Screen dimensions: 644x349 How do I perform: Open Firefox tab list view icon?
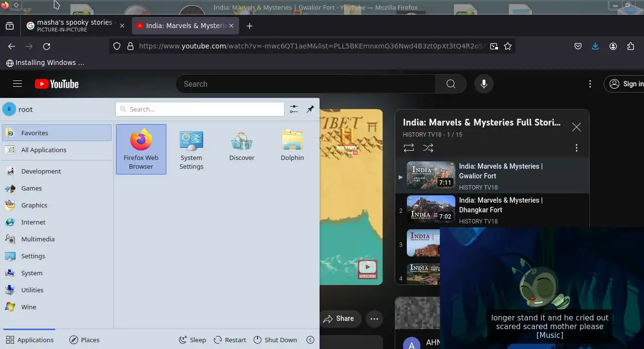10,26
